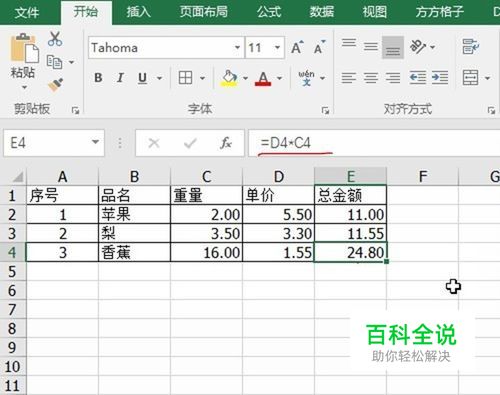Select cell with value 16.00
Viewport: 500px width, 395px height.
click(x=207, y=253)
